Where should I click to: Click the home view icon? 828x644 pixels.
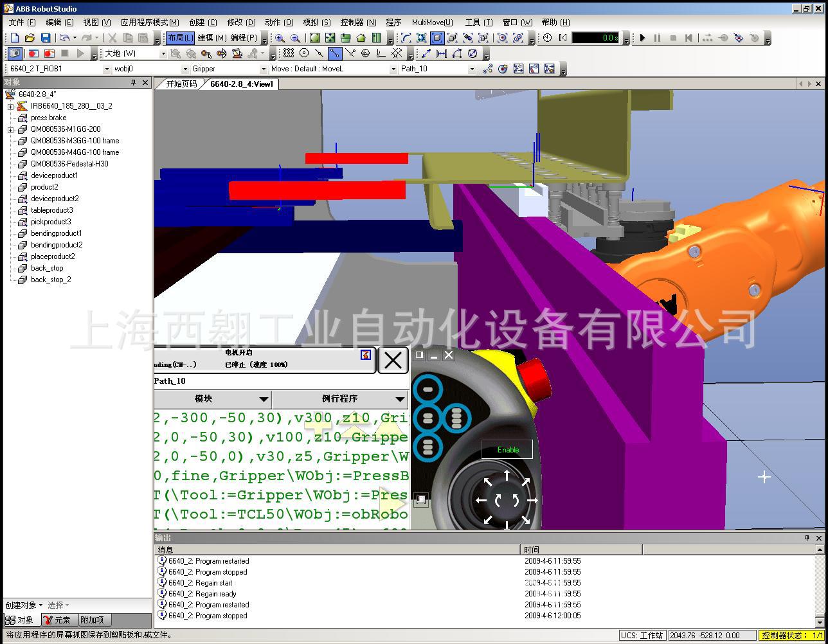(361, 38)
